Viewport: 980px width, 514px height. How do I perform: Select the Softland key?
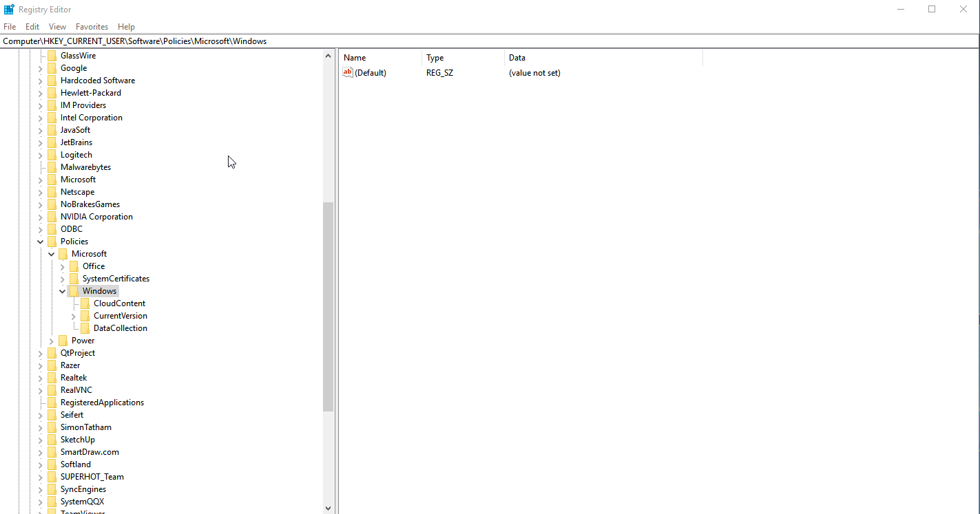[x=75, y=464]
